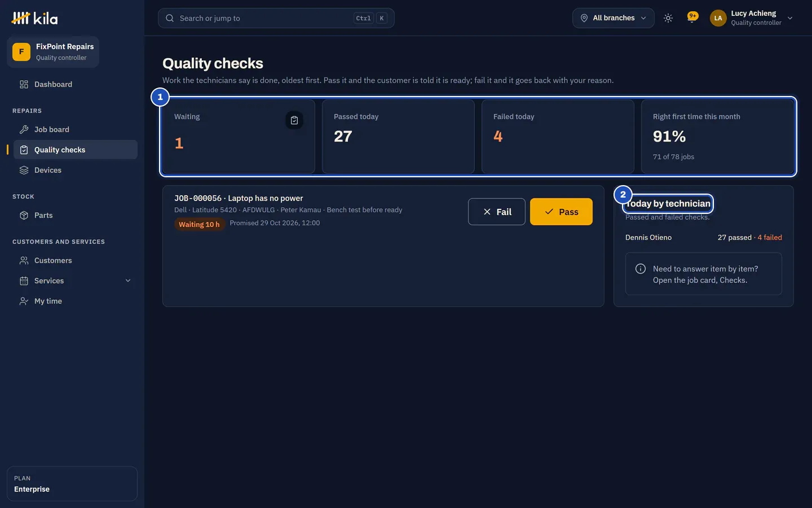The height and width of the screenshot is (508, 812).
Task: Click the FixPoint Repairs F badge
Action: (21, 52)
